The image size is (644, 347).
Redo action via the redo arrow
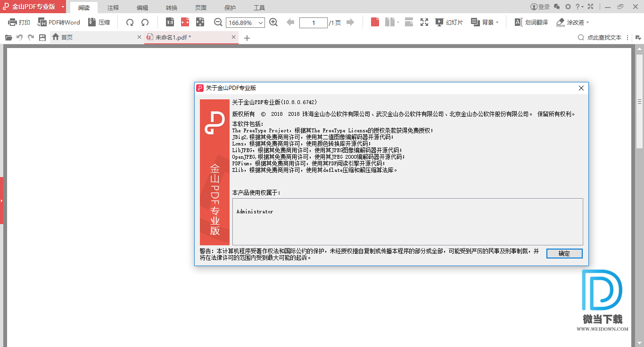point(31,38)
